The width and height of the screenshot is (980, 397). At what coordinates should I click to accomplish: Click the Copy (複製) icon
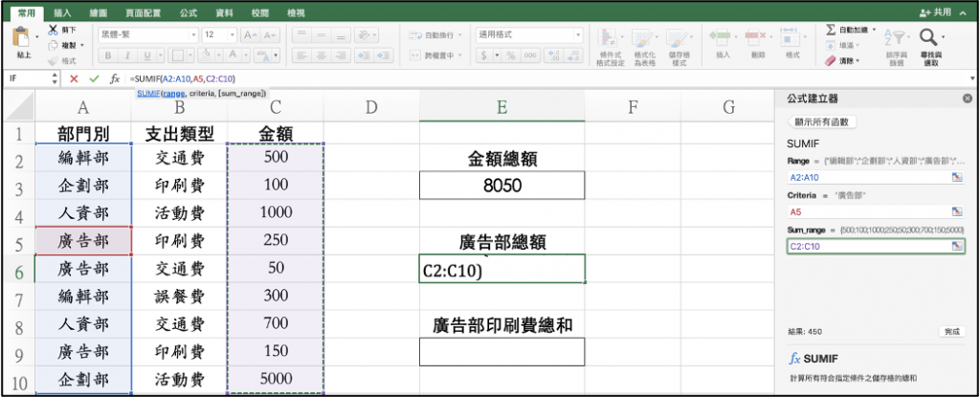(54, 45)
